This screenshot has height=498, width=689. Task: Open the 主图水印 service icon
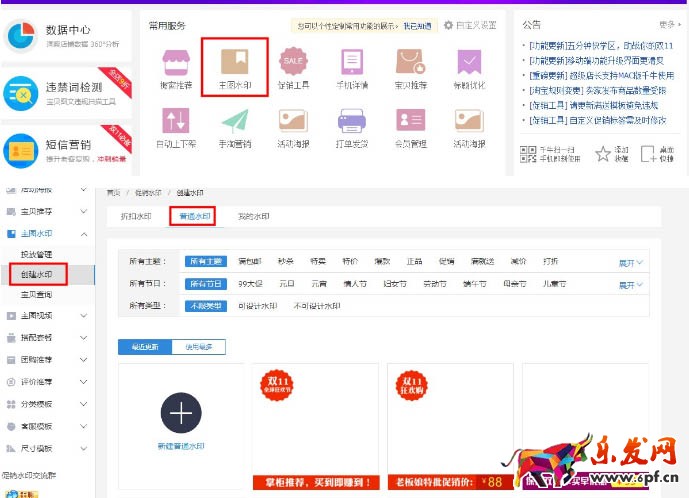[x=234, y=62]
